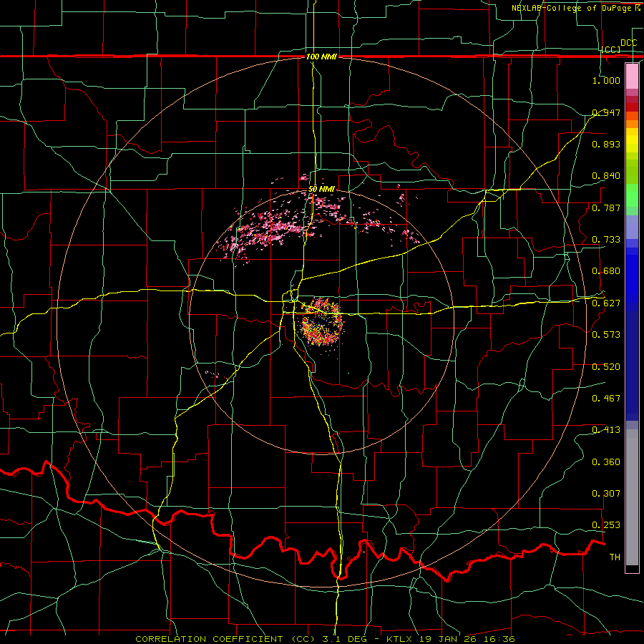The image size is (644, 644).
Task: Click the 0.947 scale value
Action: point(606,112)
